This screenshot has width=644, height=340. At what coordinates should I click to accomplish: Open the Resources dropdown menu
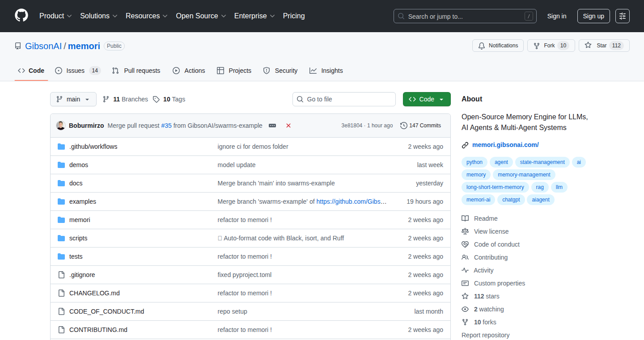[x=147, y=16]
